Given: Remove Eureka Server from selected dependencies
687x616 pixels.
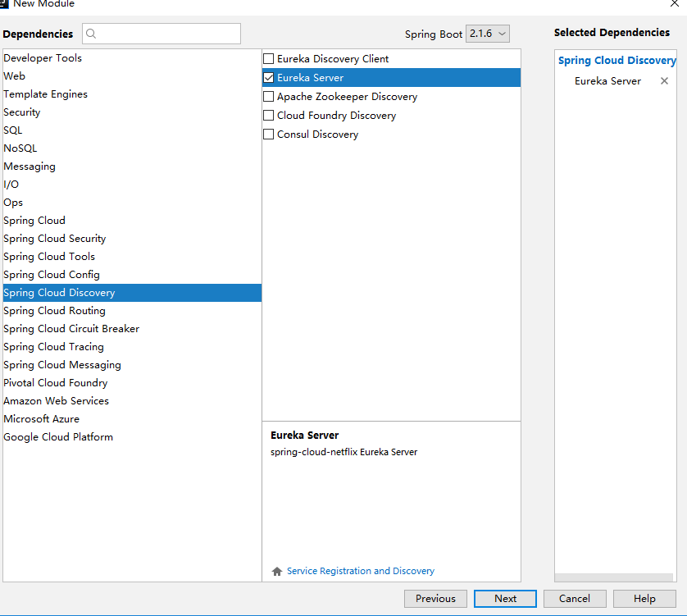Looking at the screenshot, I should 664,80.
